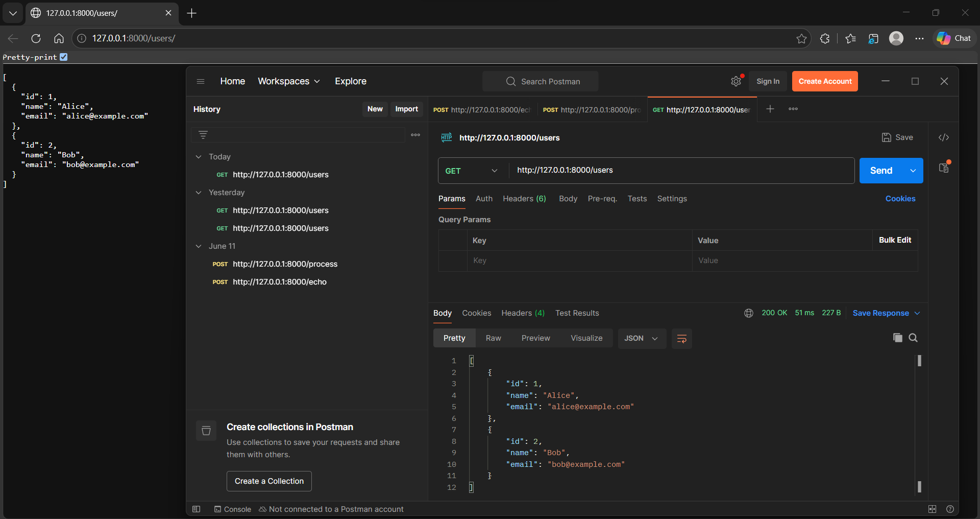Screen dimensions: 980x519
Task: Open the JSON format dropdown
Action: (642, 338)
